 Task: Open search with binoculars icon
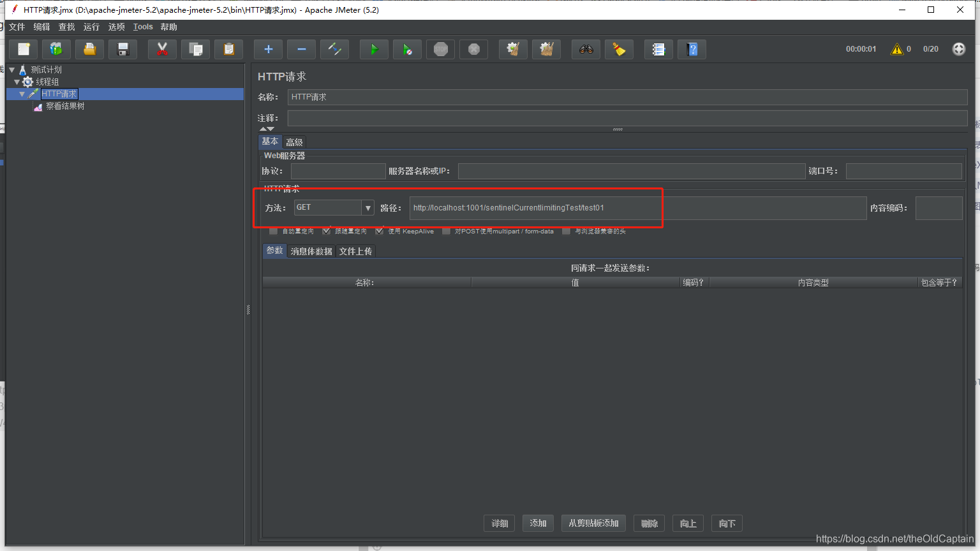(x=586, y=49)
